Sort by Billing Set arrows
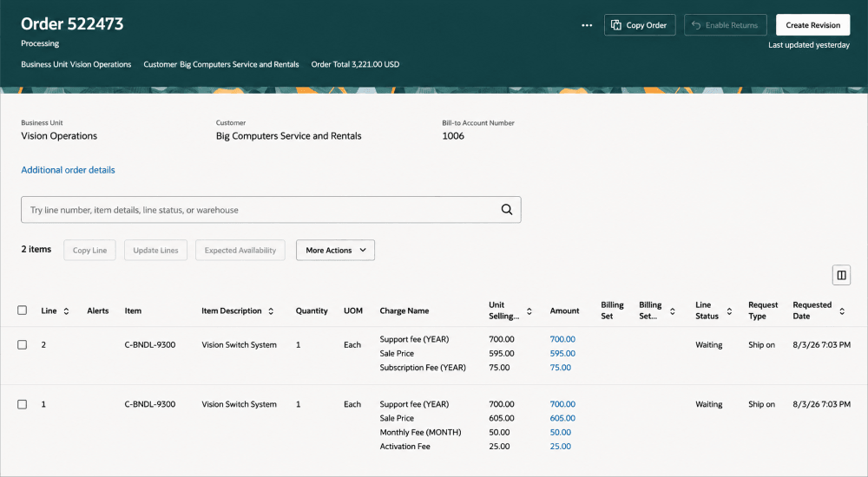868x477 pixels. click(x=672, y=311)
